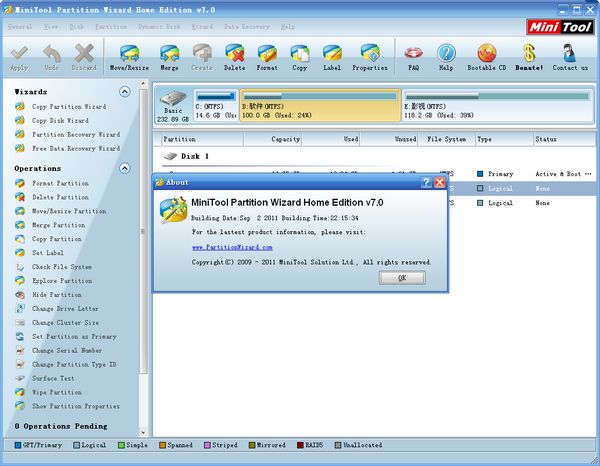
Task: Click the Bootable CD icon
Action: tap(487, 56)
